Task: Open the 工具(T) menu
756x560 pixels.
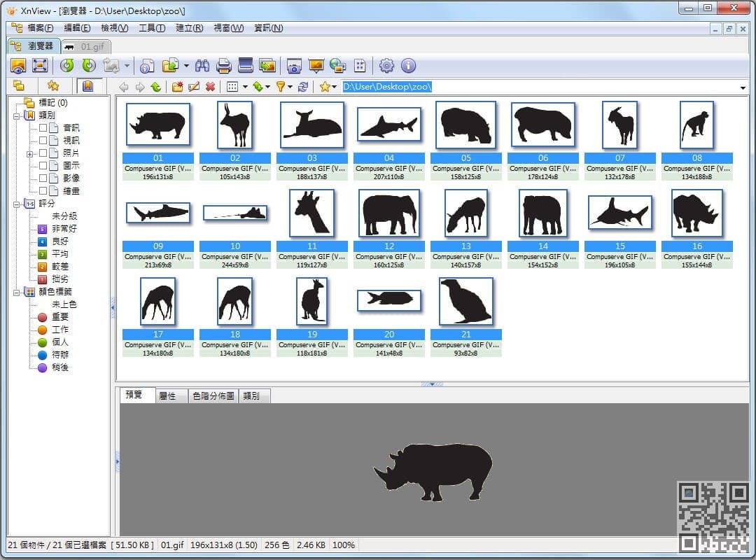Action: point(152,28)
